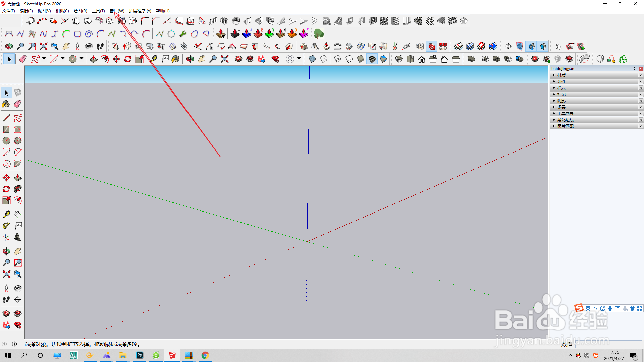Open Chrome from the taskbar
This screenshot has width=644, height=362.
tap(205, 355)
